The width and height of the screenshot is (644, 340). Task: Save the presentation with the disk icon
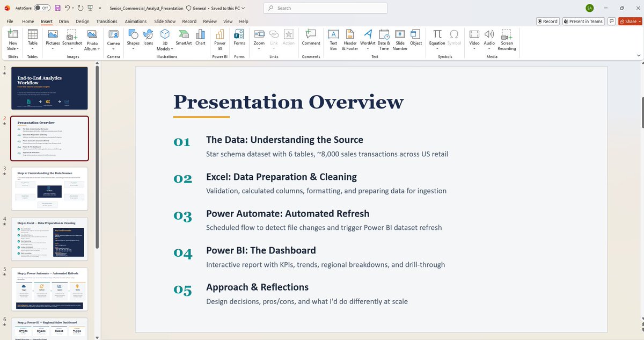point(57,8)
